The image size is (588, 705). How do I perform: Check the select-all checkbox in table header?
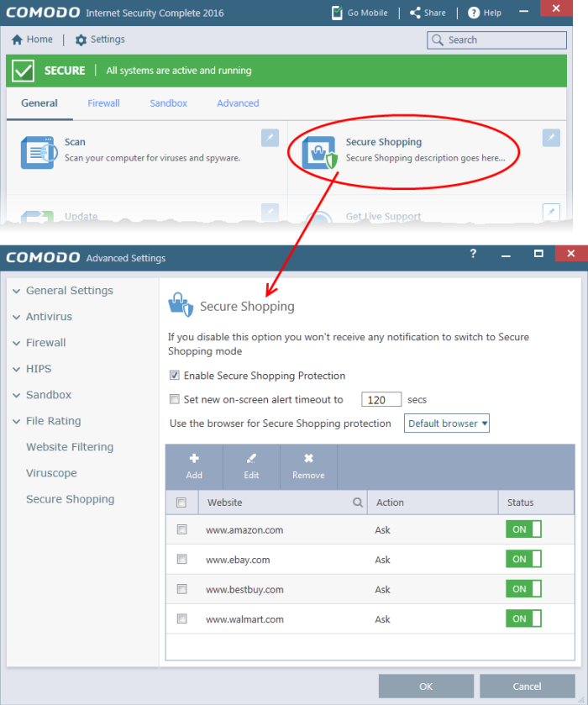181,502
